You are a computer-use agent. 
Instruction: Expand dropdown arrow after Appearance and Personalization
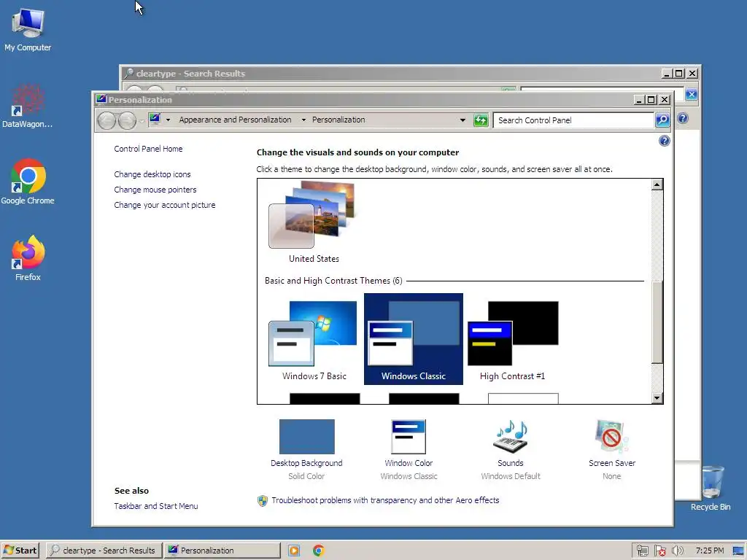(x=303, y=120)
